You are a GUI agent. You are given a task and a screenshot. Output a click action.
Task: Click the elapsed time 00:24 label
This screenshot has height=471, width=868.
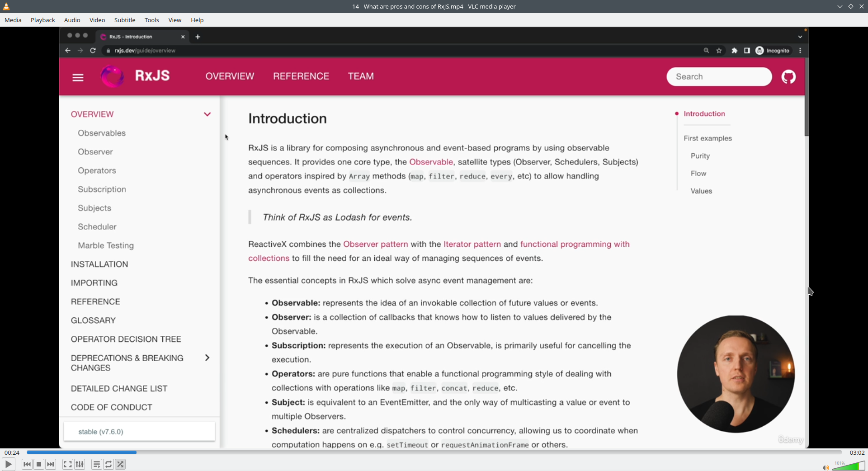pos(12,452)
